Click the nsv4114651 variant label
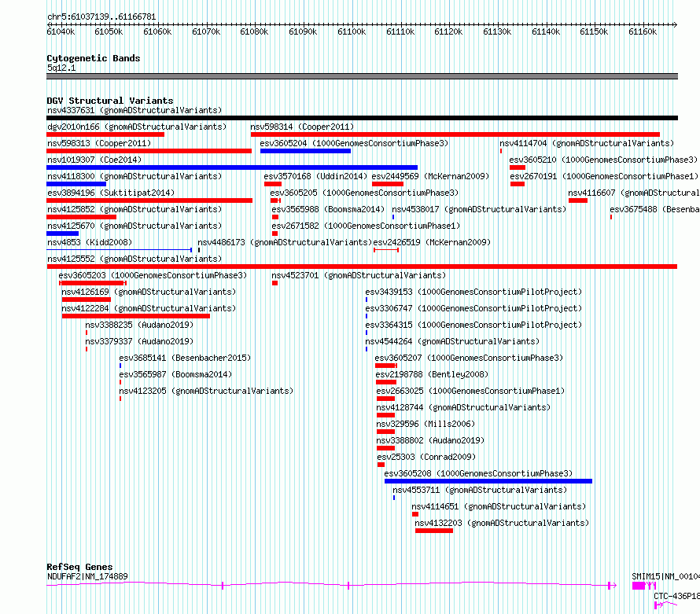The height and width of the screenshot is (614, 700). pyautogui.click(x=499, y=506)
